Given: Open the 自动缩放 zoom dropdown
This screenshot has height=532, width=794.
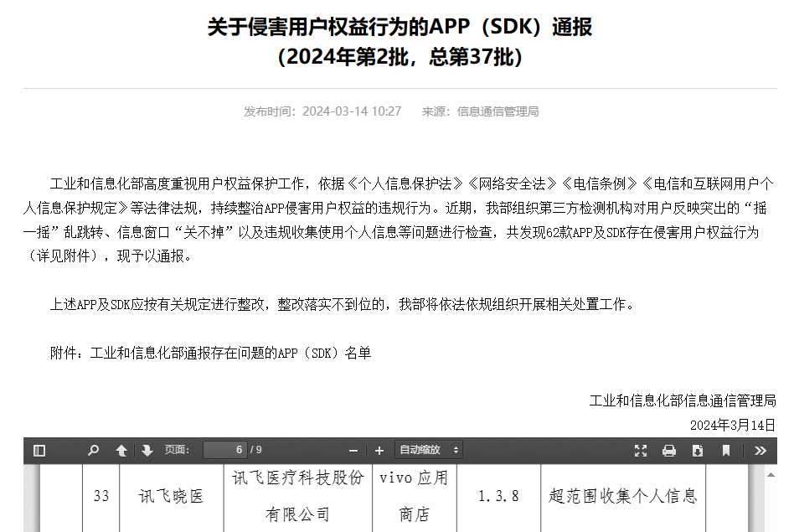Looking at the screenshot, I should 428,450.
